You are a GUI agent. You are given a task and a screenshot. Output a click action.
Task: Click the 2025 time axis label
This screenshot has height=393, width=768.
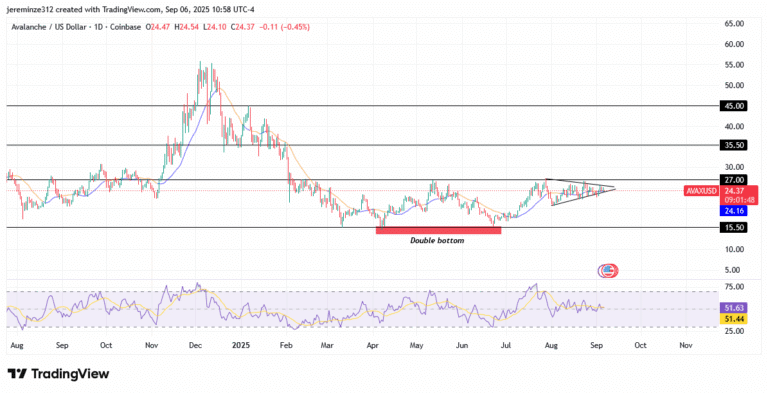[240, 345]
